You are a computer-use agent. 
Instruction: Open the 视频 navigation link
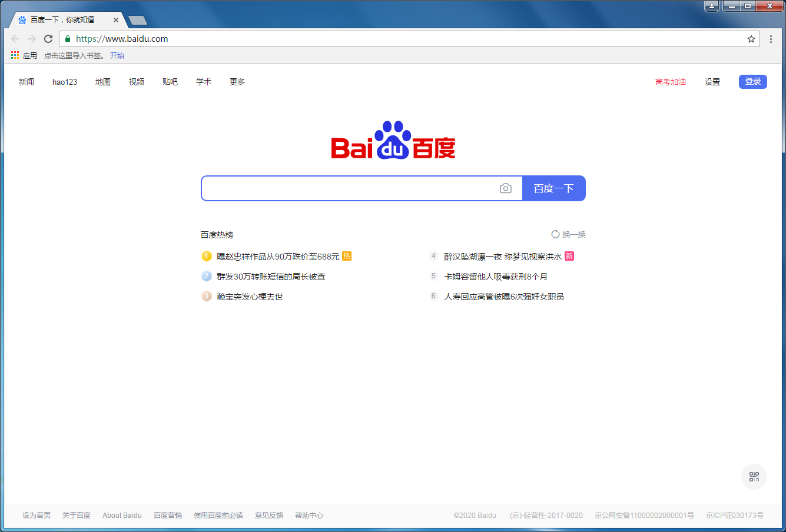pos(137,82)
